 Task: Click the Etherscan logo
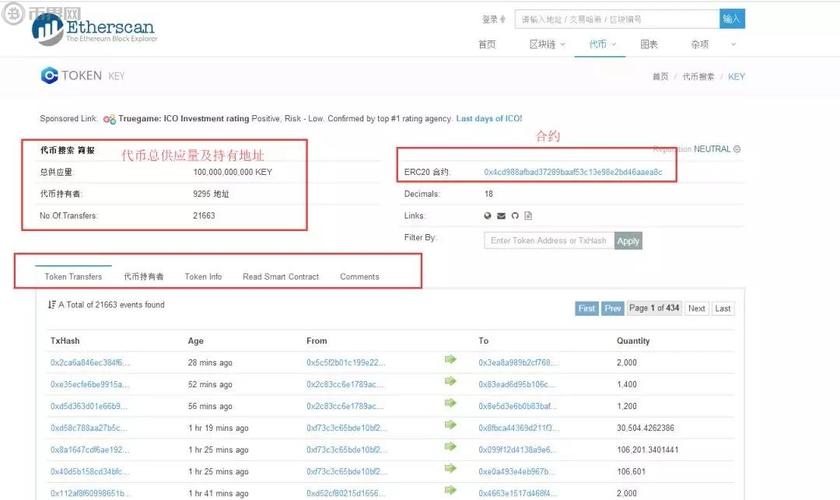click(x=94, y=29)
